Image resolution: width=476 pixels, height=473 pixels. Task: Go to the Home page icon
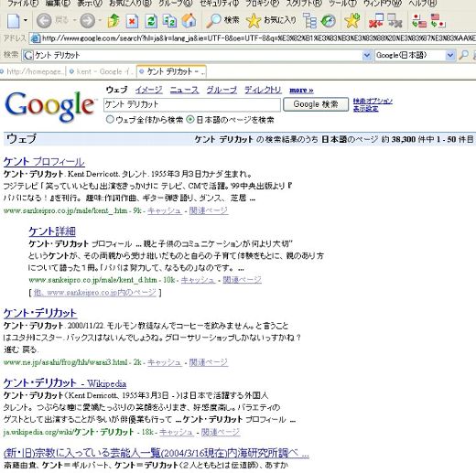tap(189, 20)
